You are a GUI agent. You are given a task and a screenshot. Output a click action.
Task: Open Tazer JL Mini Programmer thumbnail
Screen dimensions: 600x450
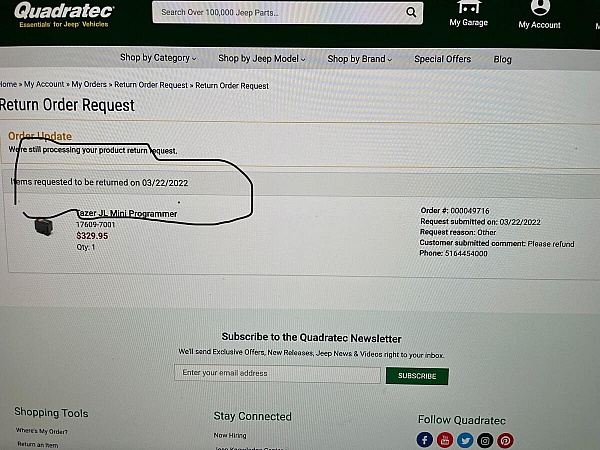pyautogui.click(x=44, y=227)
